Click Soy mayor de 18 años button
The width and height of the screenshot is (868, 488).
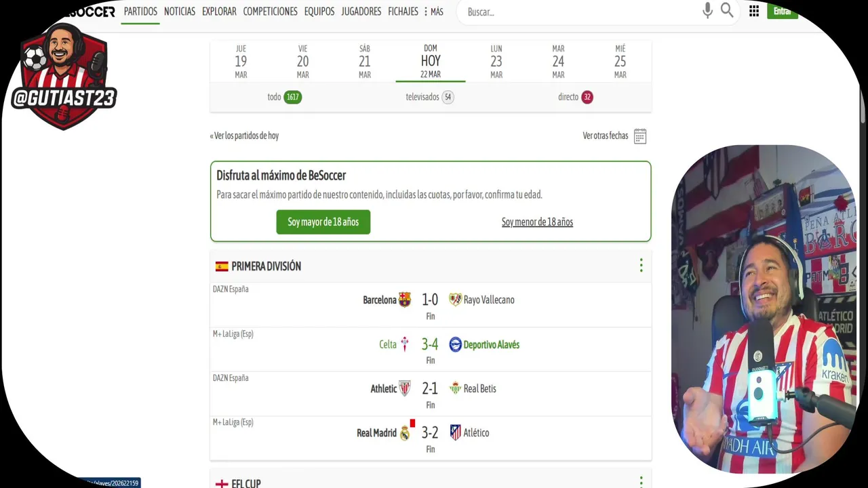(x=323, y=222)
